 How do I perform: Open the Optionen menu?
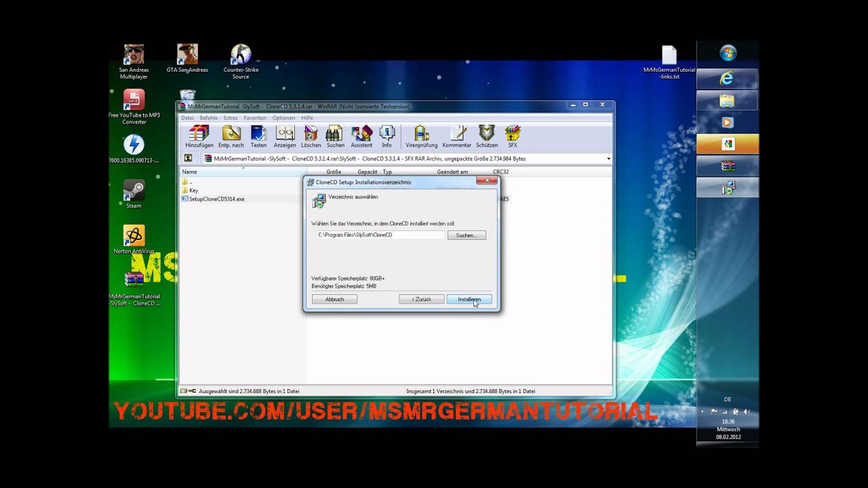pos(283,118)
